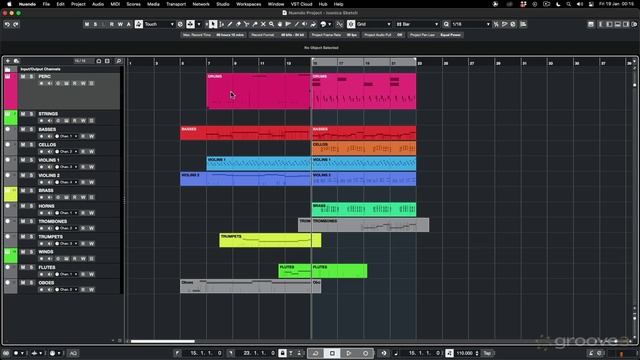The width and height of the screenshot is (640, 360).
Task: Select the yellow TRUMPETS MIDI part
Action: coord(270,240)
